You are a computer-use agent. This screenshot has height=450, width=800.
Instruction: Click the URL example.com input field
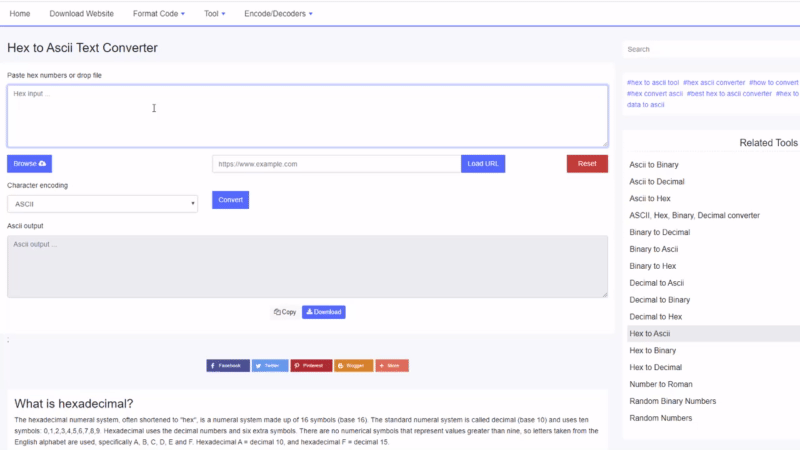pyautogui.click(x=336, y=163)
